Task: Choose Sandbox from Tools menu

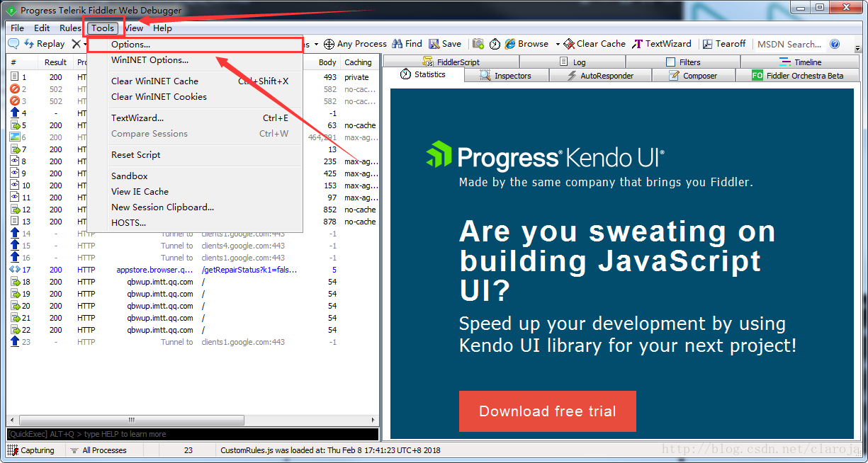Action: pyautogui.click(x=196, y=176)
